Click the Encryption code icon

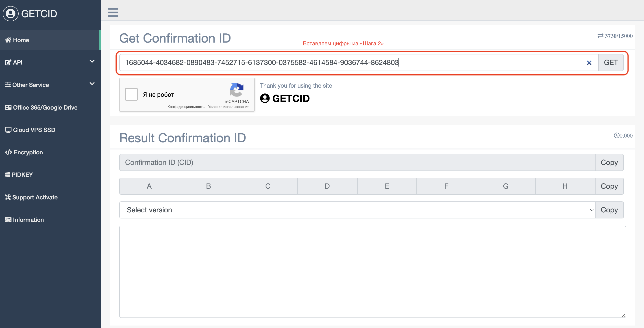(x=9, y=152)
